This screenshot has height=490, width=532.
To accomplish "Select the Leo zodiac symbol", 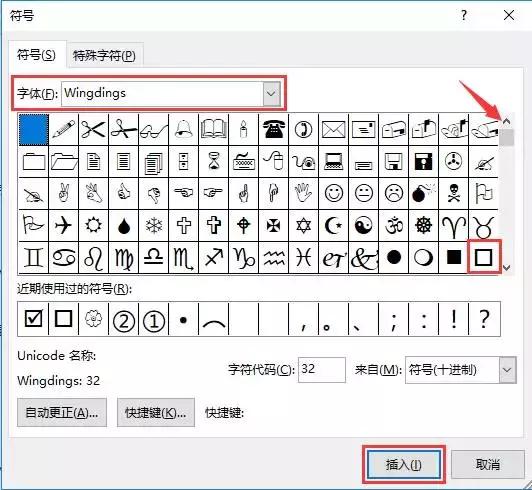I will [93, 258].
